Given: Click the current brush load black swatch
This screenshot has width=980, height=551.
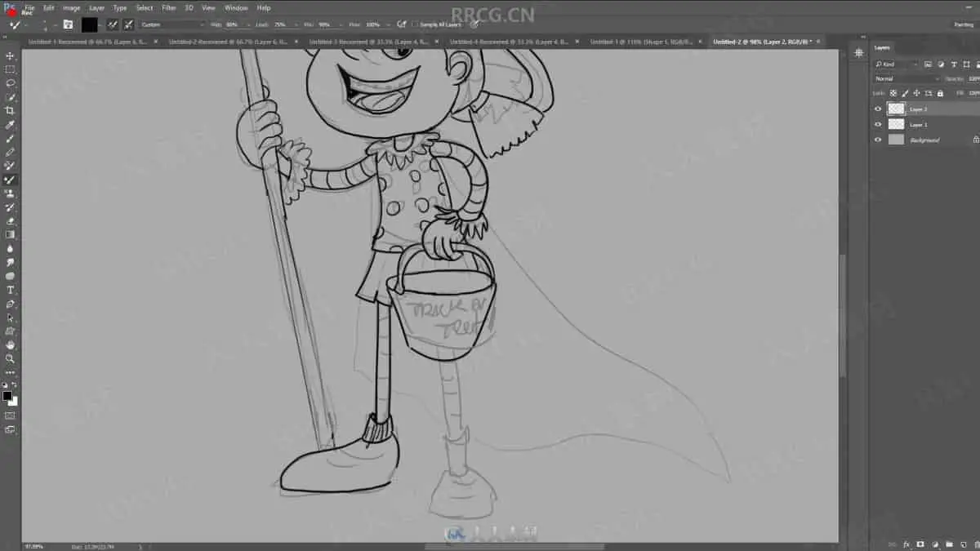Looking at the screenshot, I should (89, 24).
